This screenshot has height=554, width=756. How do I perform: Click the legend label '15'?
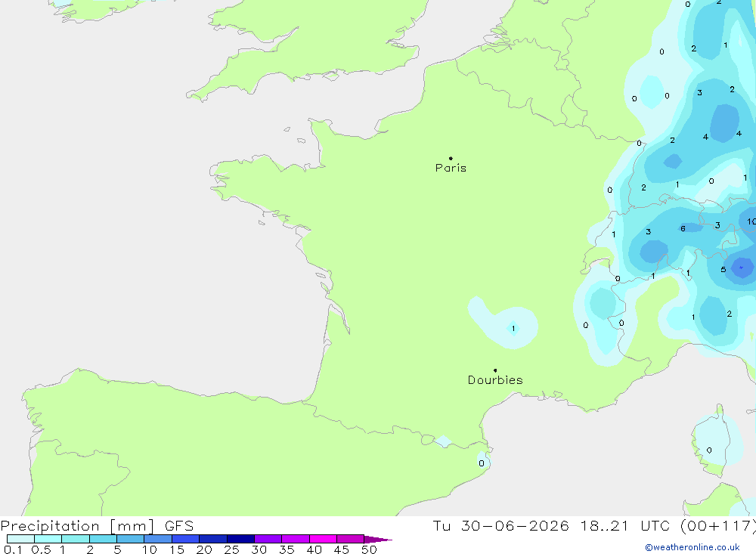coord(177,549)
